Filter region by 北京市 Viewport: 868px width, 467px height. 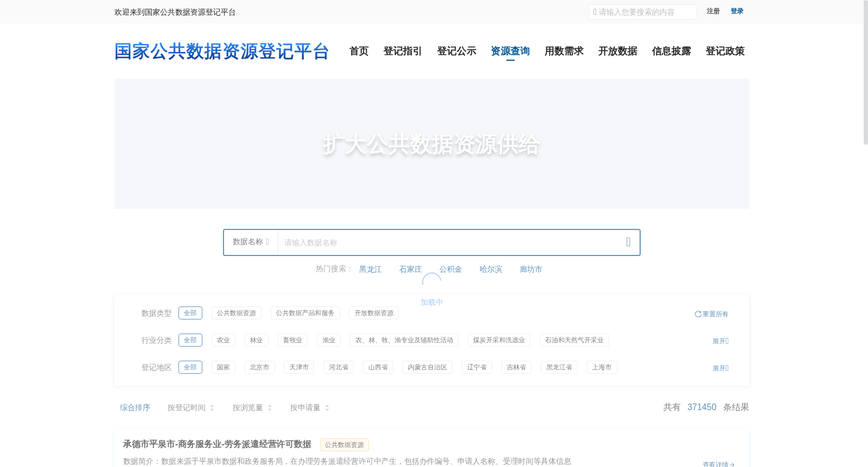click(x=260, y=367)
